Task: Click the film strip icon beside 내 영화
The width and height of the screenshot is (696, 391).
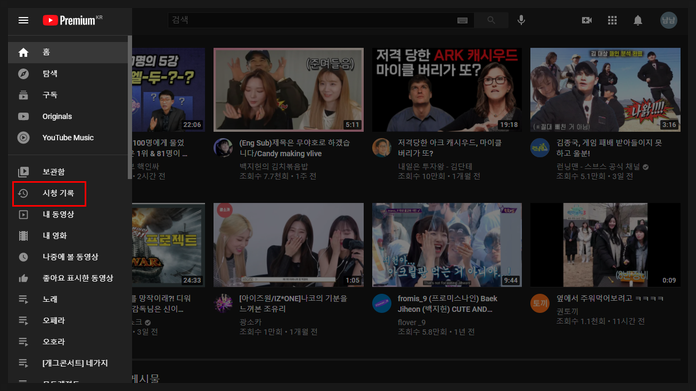Action: pyautogui.click(x=24, y=236)
